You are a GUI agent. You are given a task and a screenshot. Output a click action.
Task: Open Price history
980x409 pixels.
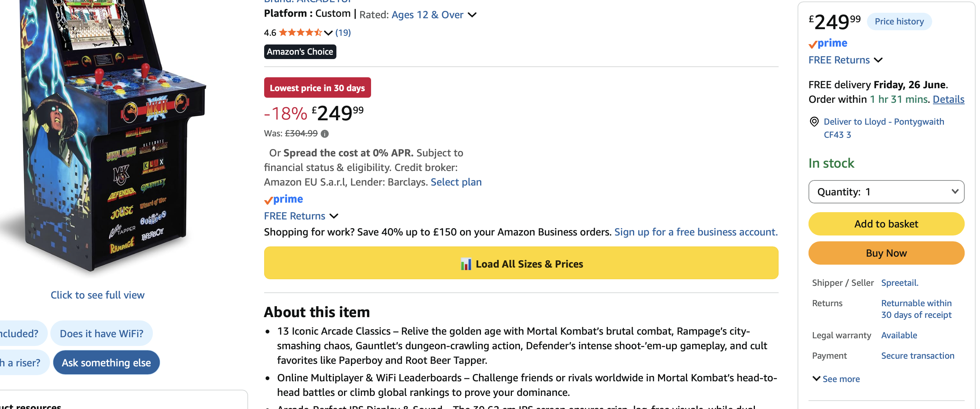tap(899, 22)
